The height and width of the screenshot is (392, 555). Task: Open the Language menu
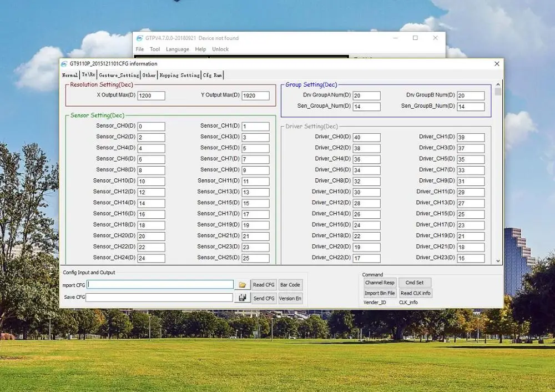coord(178,49)
